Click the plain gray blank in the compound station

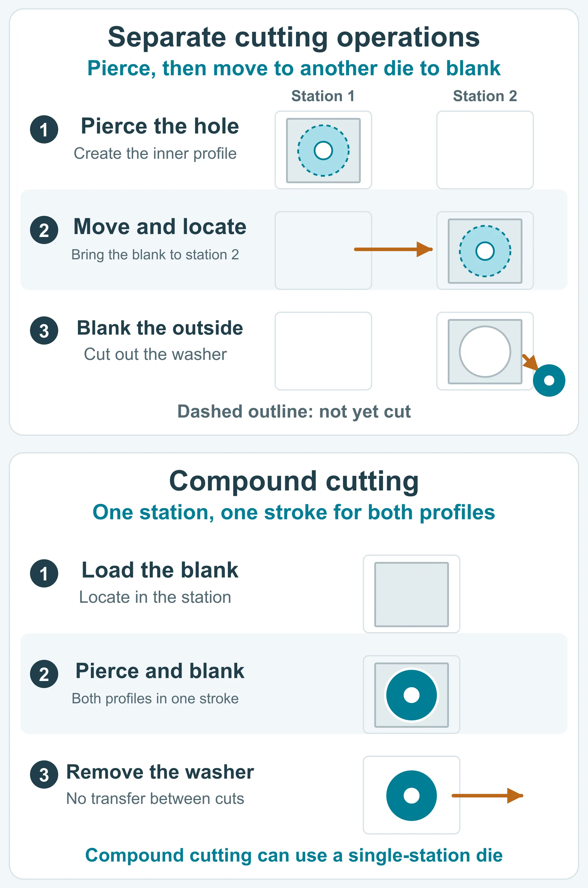tap(411, 594)
